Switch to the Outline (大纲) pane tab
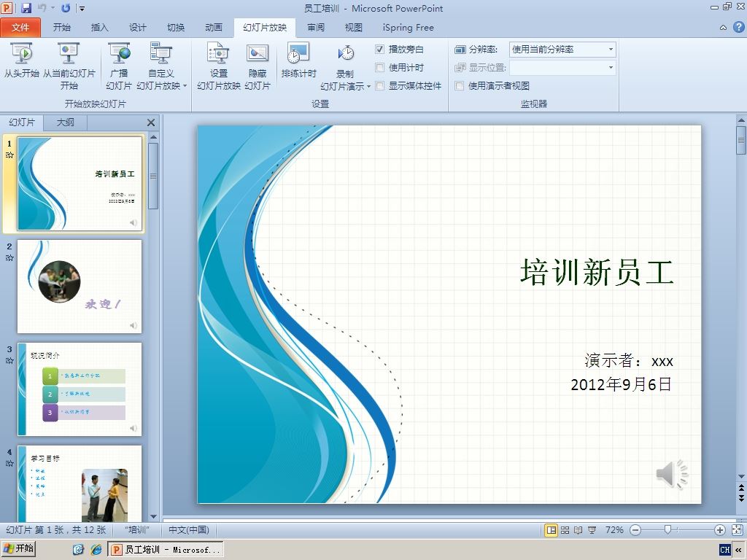This screenshot has height=560, width=747. (x=65, y=122)
